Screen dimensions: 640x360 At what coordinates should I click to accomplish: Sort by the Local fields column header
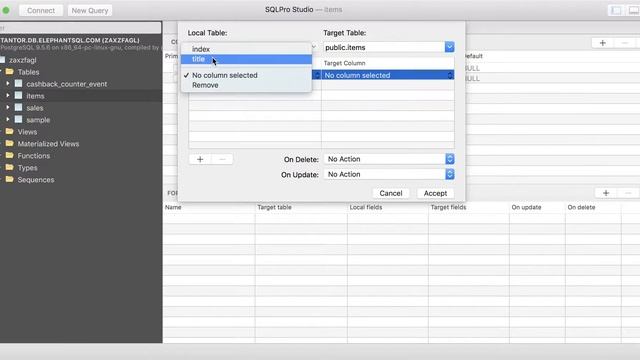point(366,207)
